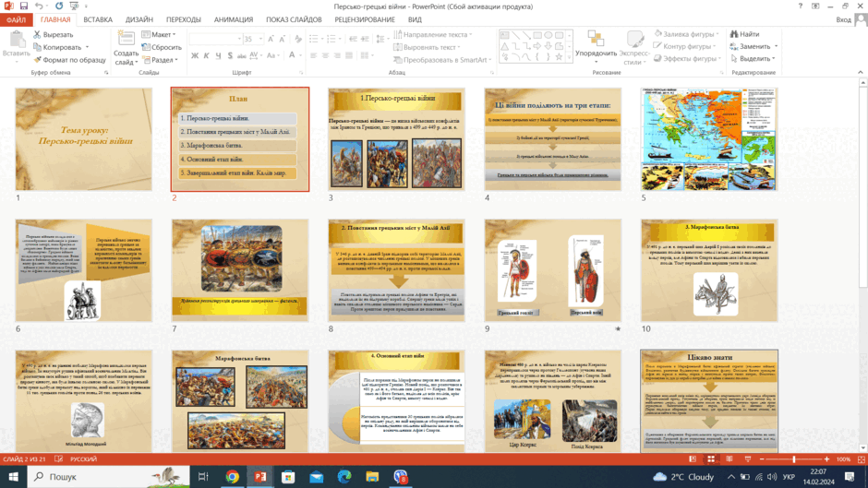Click Найти to find text
The width and height of the screenshot is (868, 488).
[x=744, y=34]
